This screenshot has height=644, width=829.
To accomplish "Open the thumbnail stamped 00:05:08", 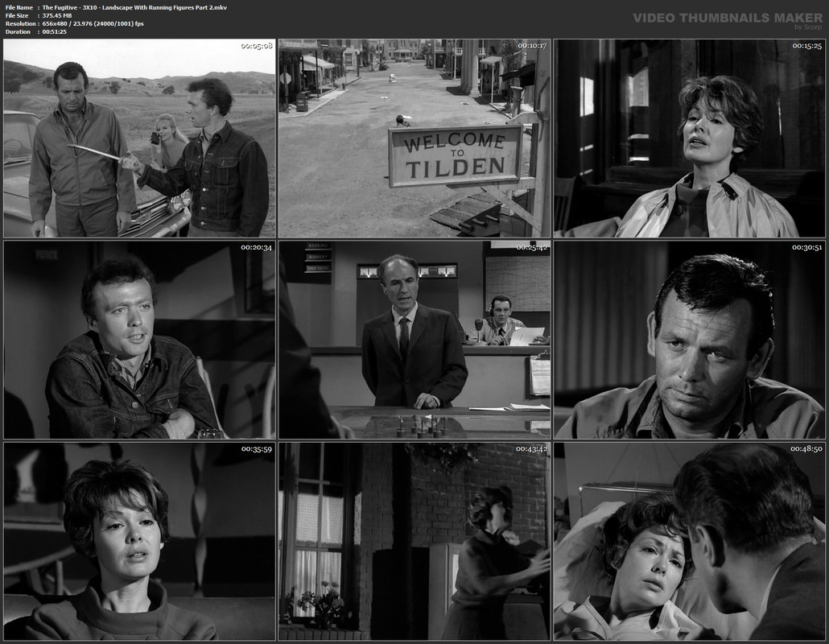I will point(139,138).
